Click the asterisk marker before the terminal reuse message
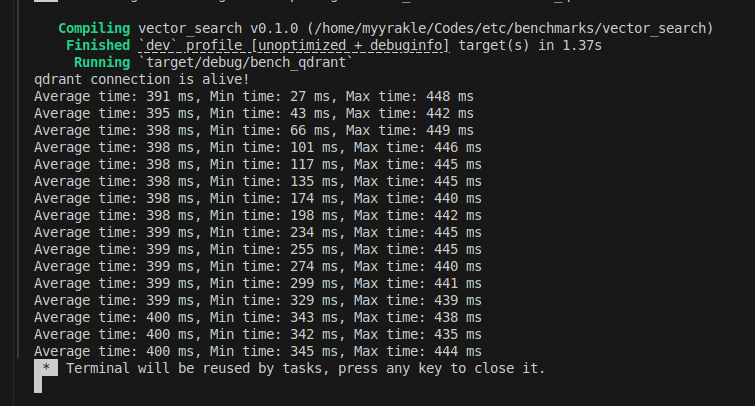 pos(45,368)
